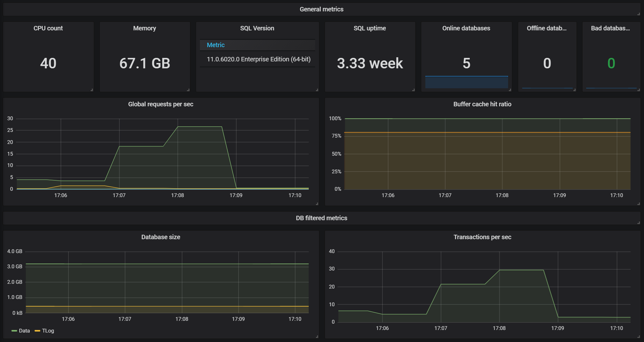The height and width of the screenshot is (342, 644).
Task: Click the Transactions per sec resize handle
Action: coord(639,337)
